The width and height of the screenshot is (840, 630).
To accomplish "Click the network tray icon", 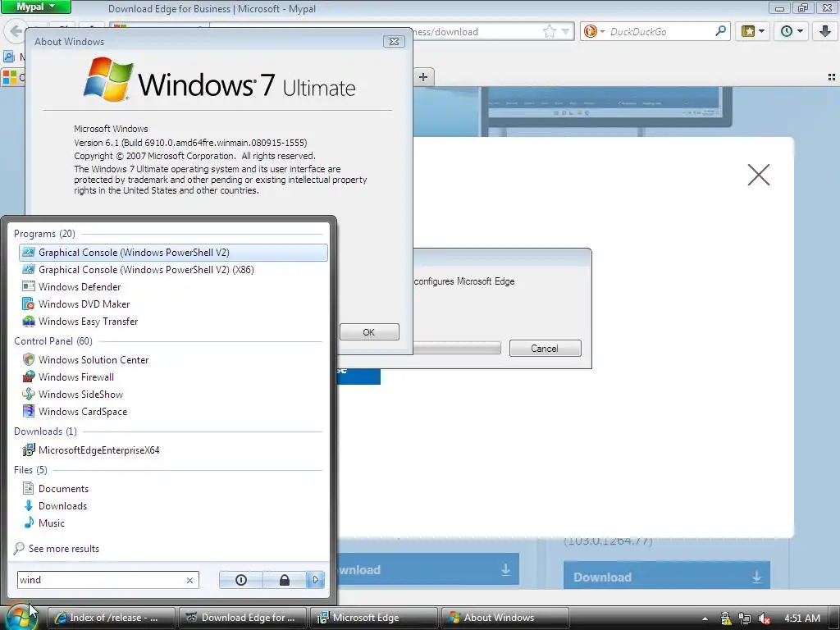I will (745, 618).
